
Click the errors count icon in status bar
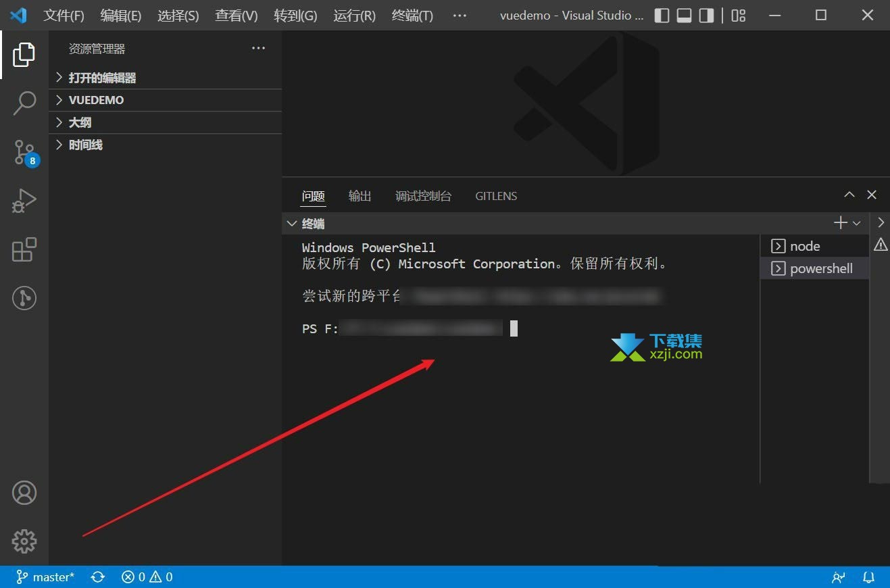133,577
